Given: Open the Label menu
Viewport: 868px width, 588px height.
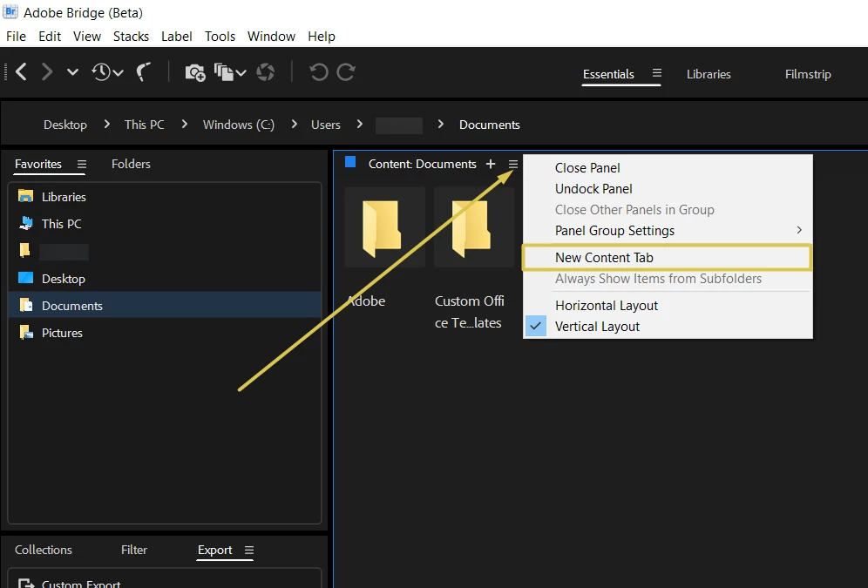Looking at the screenshot, I should click(x=177, y=37).
